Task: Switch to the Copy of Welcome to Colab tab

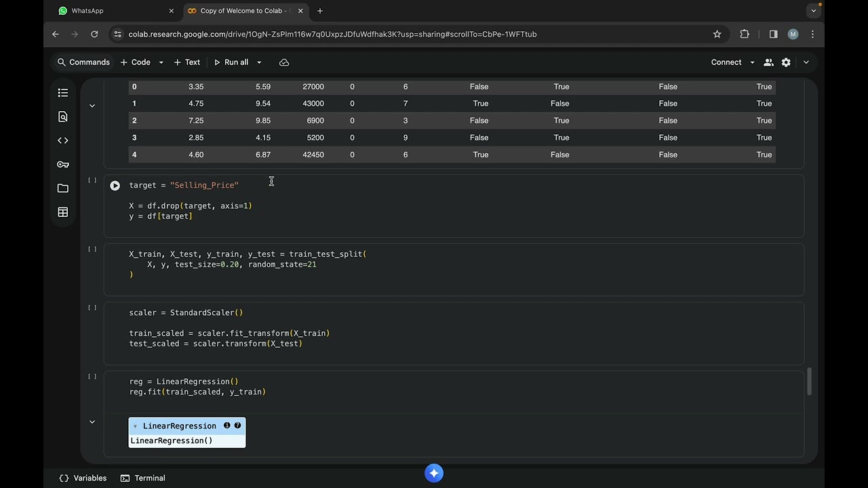Action: pyautogui.click(x=245, y=11)
